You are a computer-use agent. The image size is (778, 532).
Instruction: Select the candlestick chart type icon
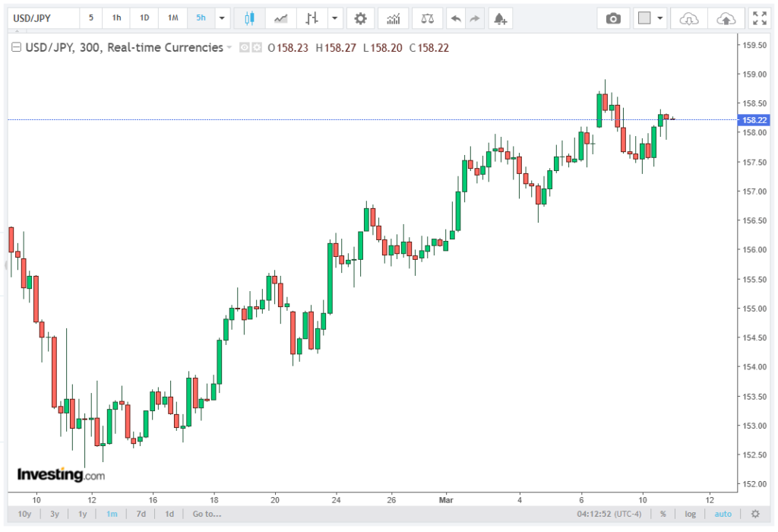[x=248, y=18]
